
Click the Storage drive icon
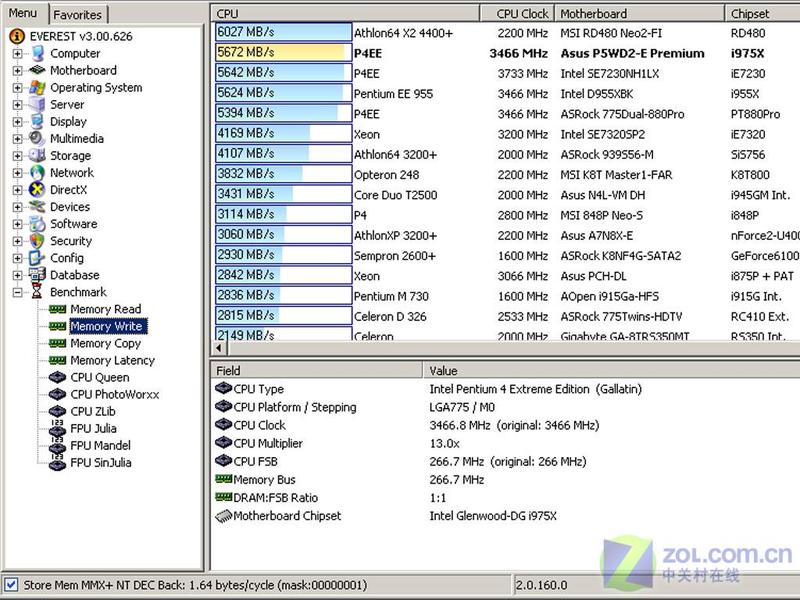pyautogui.click(x=37, y=156)
